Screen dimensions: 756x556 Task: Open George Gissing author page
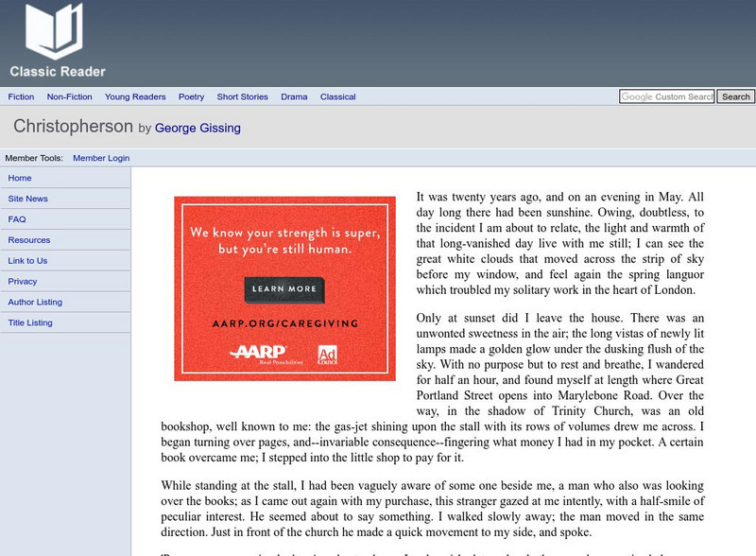pos(198,128)
